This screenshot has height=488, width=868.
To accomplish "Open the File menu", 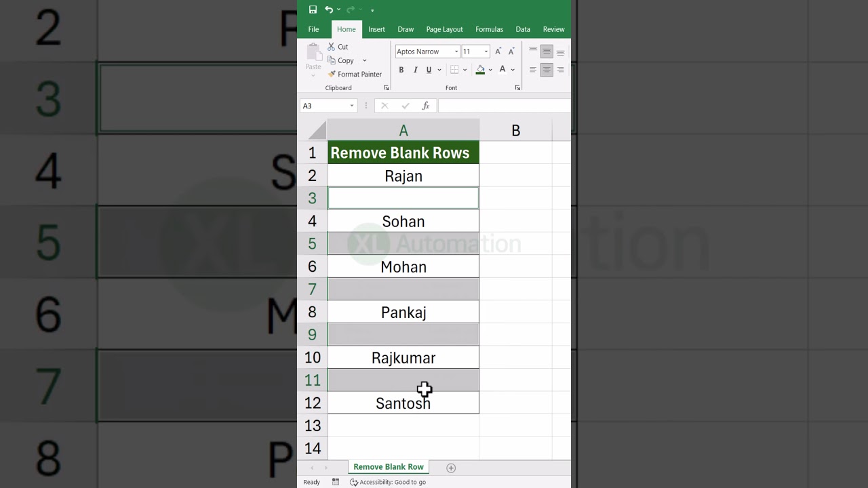I will (313, 29).
